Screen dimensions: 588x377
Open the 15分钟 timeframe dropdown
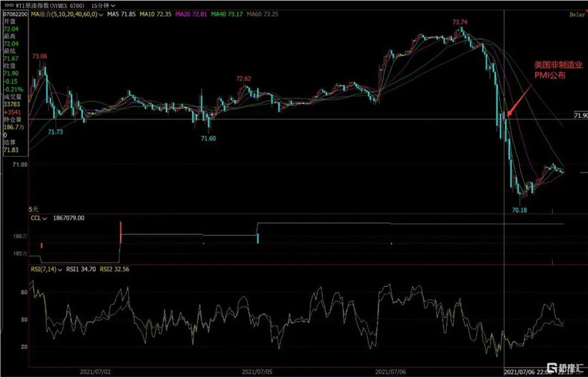pos(101,5)
